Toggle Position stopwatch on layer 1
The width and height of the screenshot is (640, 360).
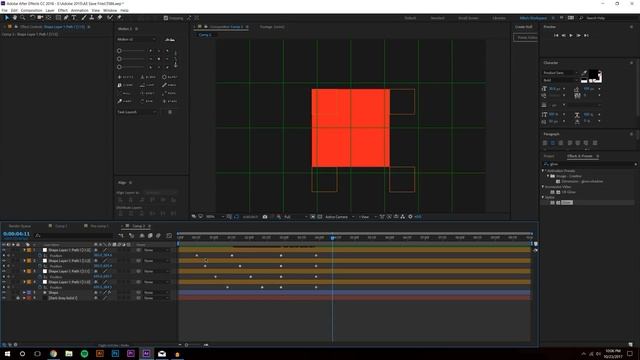[40, 255]
